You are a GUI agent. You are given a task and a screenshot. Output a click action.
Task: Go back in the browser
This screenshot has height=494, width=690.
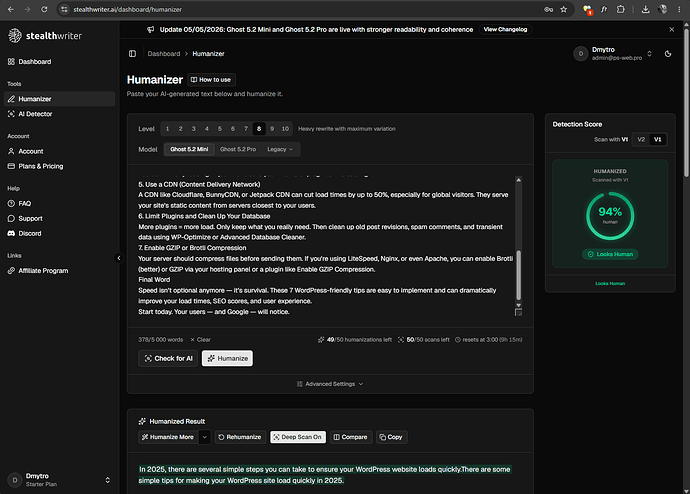11,9
